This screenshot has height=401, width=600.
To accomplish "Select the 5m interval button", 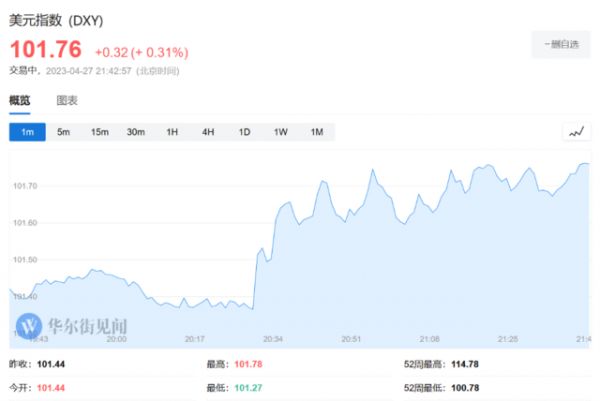I will pyautogui.click(x=63, y=132).
